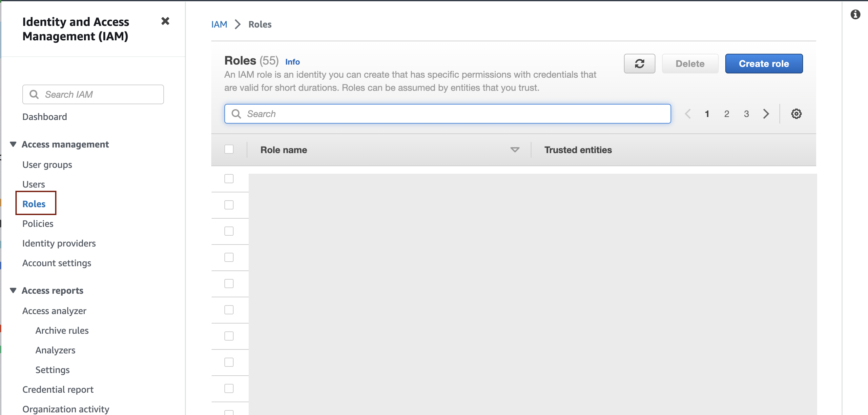
Task: Click the refresh roles icon button
Action: pyautogui.click(x=639, y=64)
